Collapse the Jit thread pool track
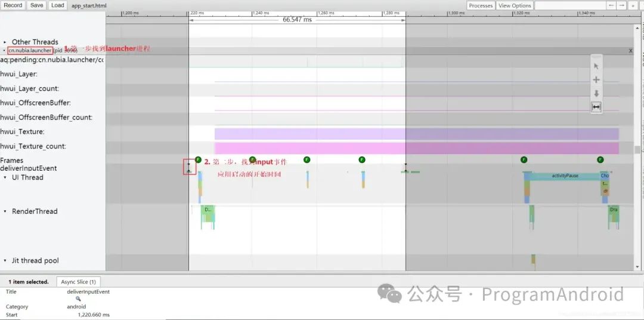 5,260
